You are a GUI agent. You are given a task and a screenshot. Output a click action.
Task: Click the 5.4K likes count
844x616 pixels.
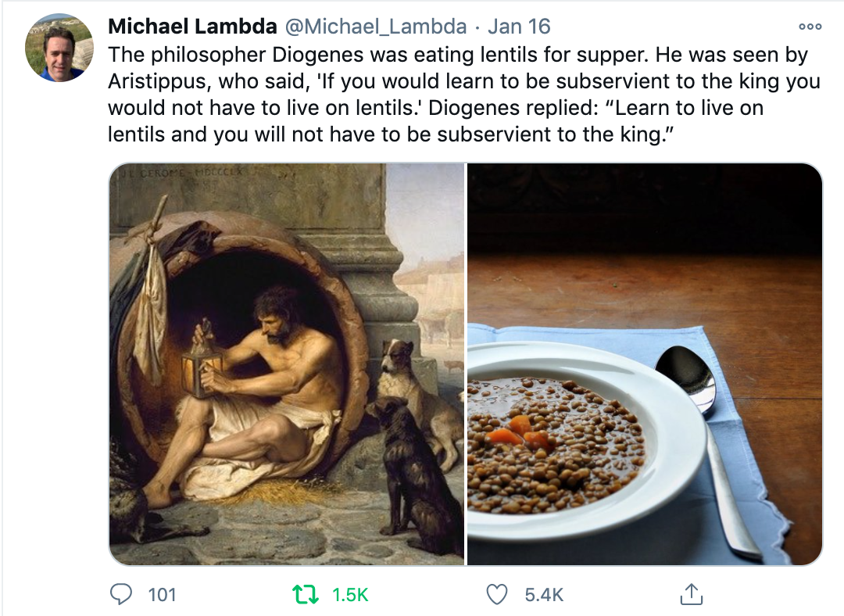(544, 595)
